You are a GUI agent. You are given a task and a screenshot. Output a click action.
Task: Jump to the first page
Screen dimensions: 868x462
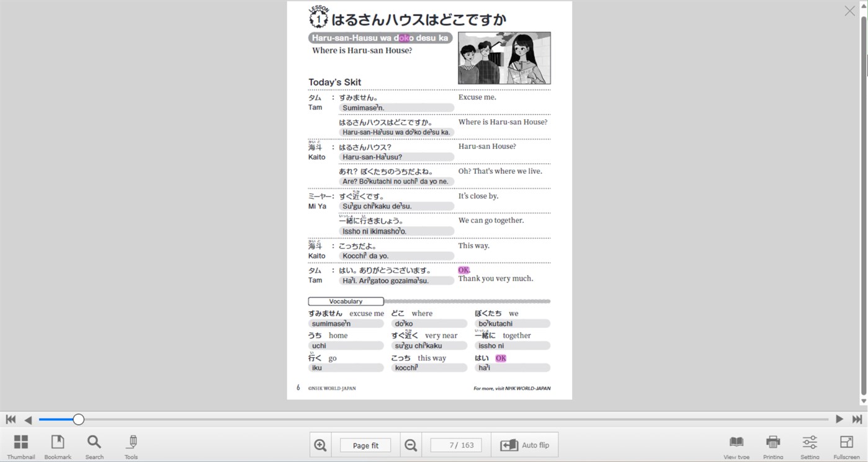pos(11,420)
